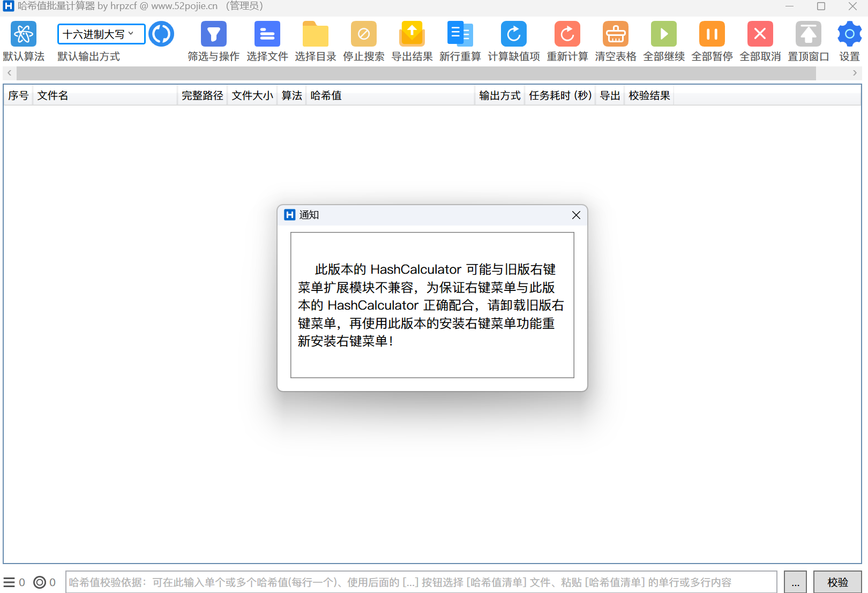Click the 任务耗时 (秒) column header
Viewport: 868px width, 593px height.
pyautogui.click(x=560, y=95)
